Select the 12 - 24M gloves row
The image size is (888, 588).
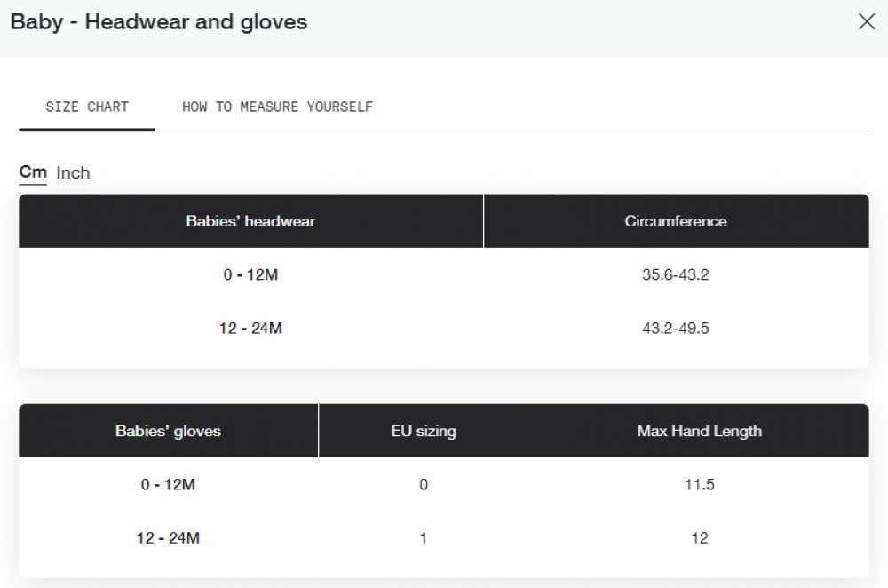click(x=444, y=537)
